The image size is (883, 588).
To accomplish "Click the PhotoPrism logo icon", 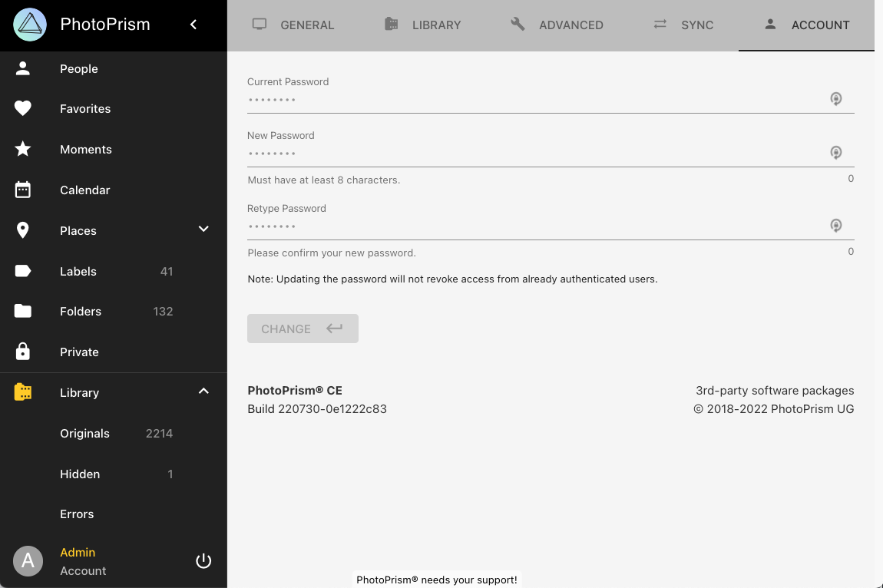I will coord(30,25).
